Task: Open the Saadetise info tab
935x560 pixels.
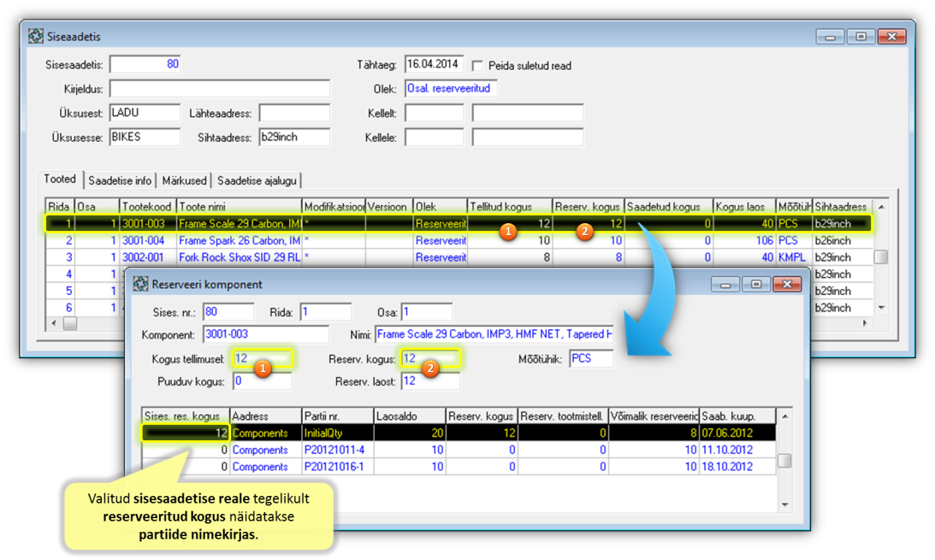Action: 120,180
